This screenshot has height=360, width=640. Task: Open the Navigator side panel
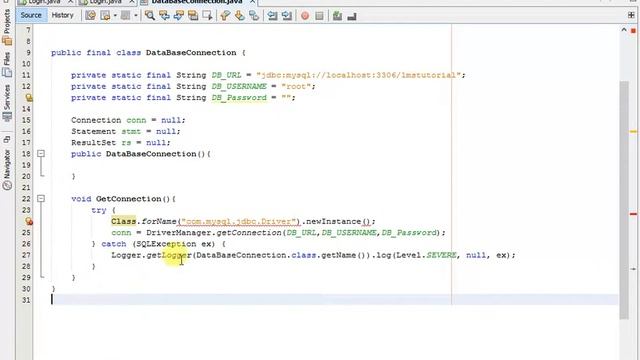coord(7,169)
